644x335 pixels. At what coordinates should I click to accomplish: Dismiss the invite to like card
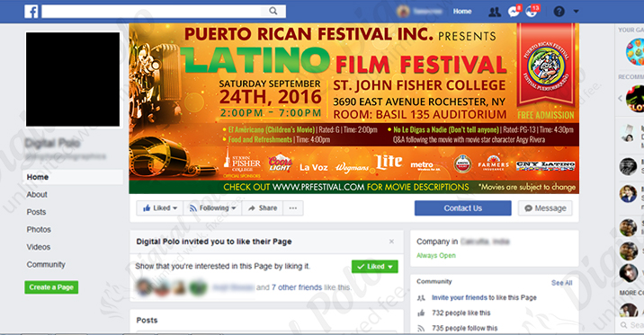coord(391,242)
